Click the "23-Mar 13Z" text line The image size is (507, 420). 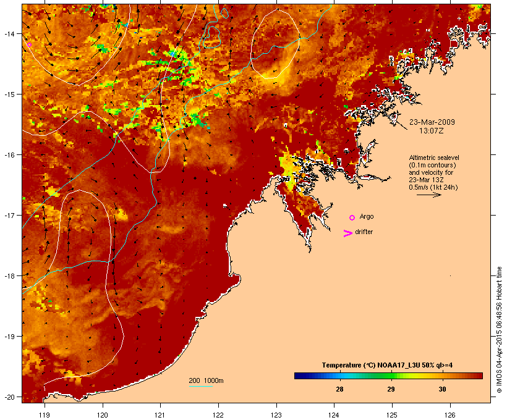coord(426,180)
